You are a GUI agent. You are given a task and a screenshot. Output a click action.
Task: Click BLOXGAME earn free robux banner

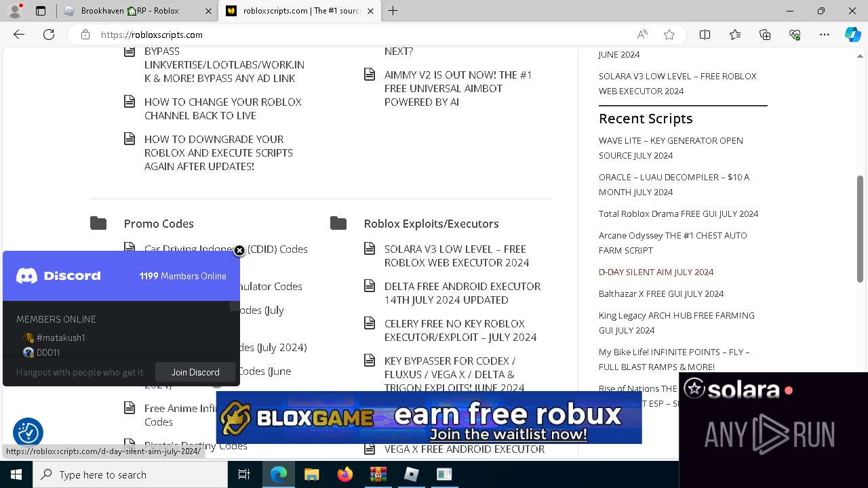tap(429, 418)
